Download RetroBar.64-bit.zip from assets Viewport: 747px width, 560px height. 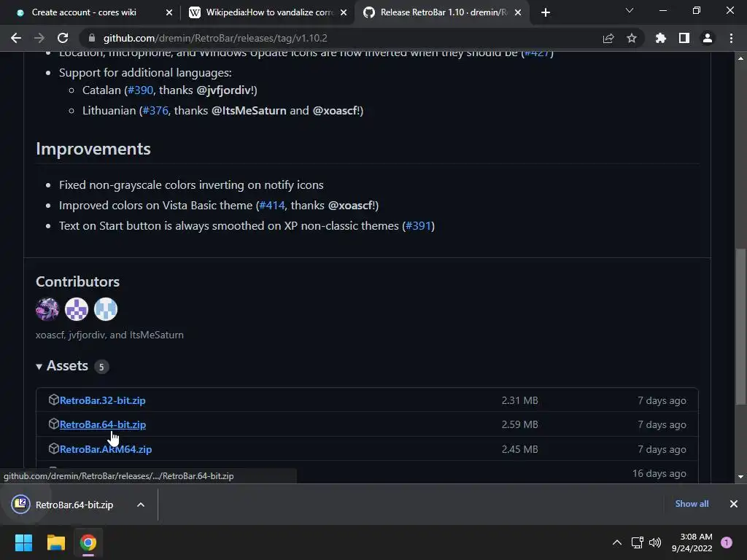tap(102, 424)
